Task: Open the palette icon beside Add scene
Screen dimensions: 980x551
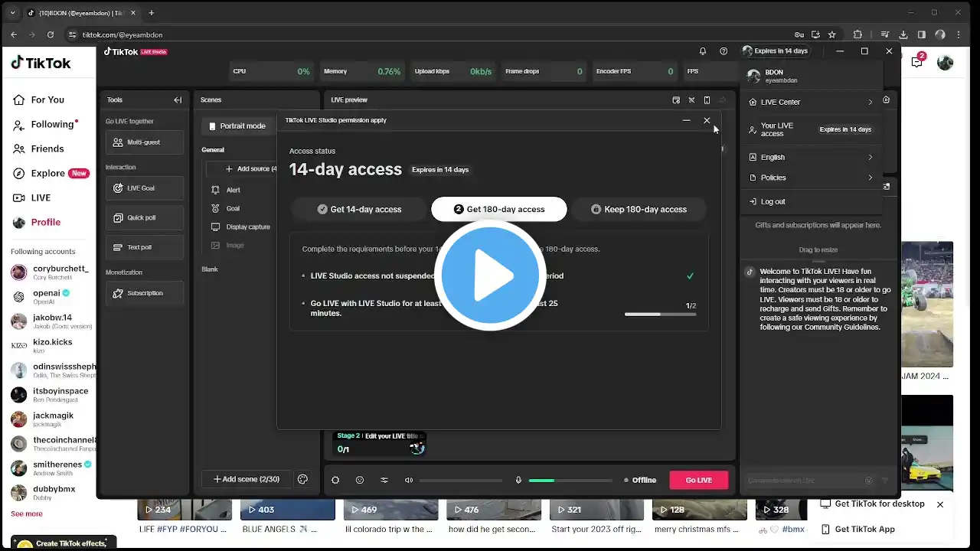Action: click(302, 479)
